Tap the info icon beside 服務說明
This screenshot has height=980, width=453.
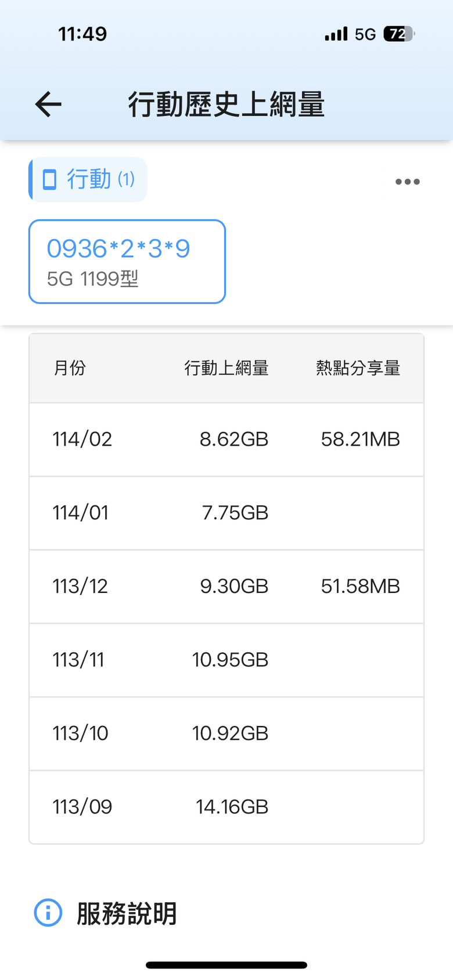[48, 913]
